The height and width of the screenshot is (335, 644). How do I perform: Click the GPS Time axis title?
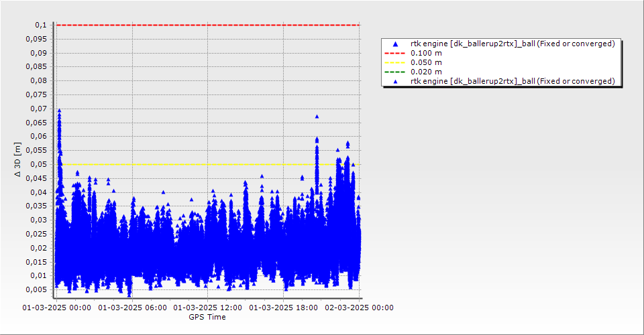point(207,317)
